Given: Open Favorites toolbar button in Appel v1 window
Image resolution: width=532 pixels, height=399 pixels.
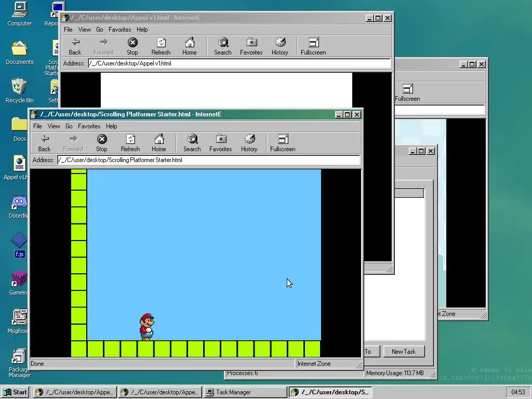Looking at the screenshot, I should (x=251, y=46).
